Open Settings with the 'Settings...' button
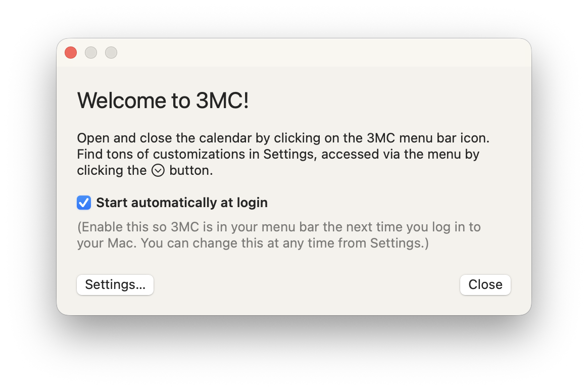This screenshot has height=390, width=588. (x=115, y=284)
